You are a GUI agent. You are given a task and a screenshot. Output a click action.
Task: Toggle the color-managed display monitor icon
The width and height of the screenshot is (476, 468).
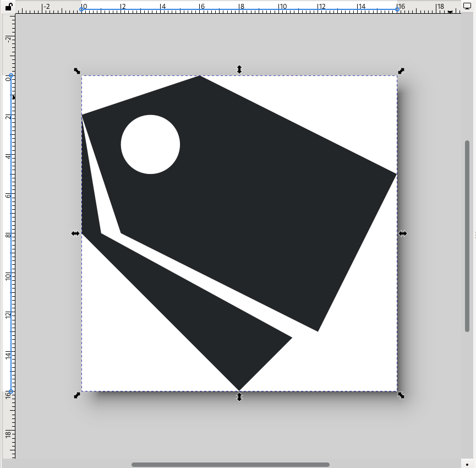tap(467, 6)
